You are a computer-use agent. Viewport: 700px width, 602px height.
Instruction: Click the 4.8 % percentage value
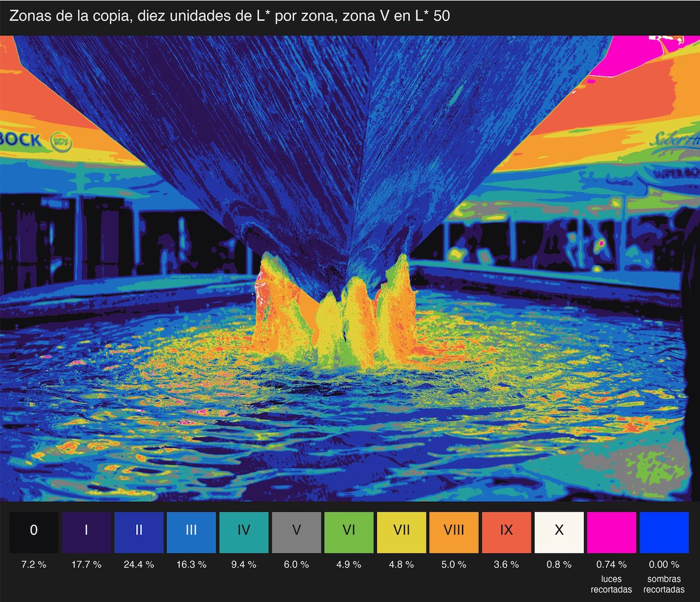point(402,564)
